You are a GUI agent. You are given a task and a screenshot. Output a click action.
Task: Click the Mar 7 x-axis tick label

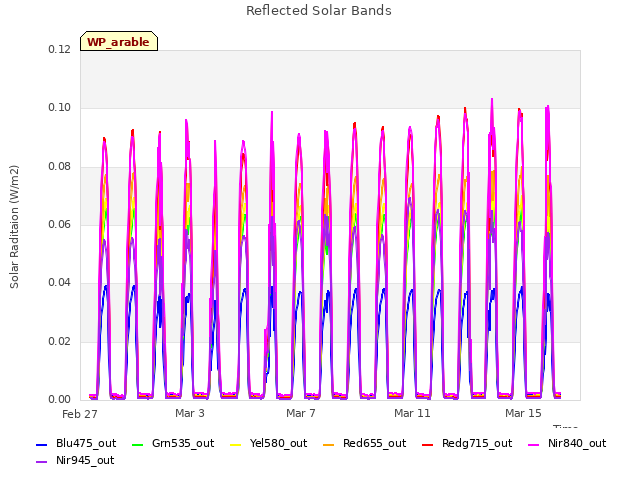301,413
